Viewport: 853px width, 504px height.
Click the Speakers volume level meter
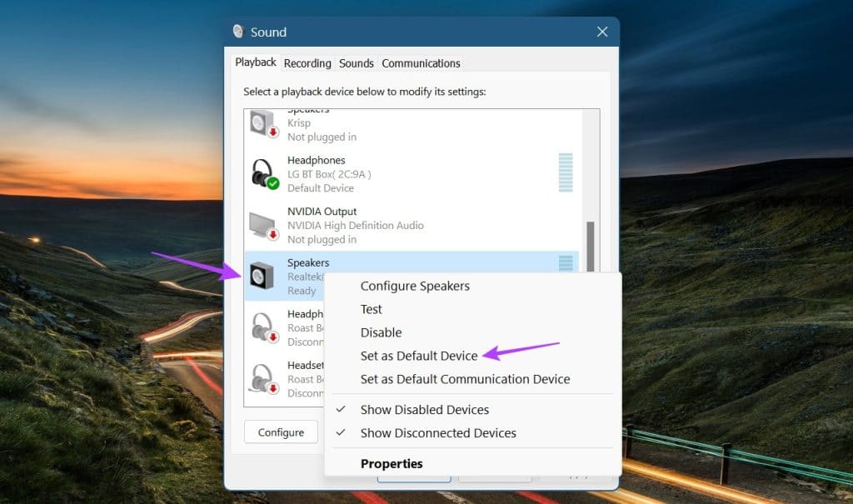566,263
